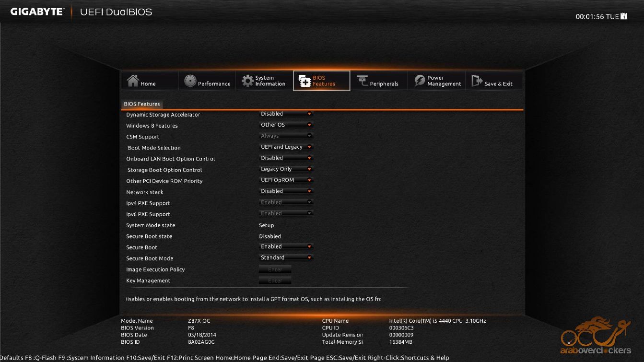Open the Dynamic Storage Accelerator dropdown
Image resolution: width=644 pixels, height=362 pixels.
point(286,114)
